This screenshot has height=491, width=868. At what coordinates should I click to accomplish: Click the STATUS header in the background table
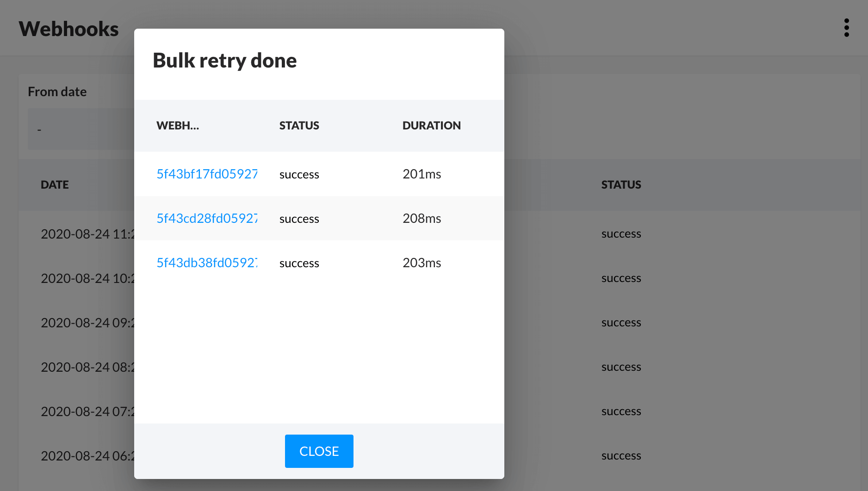[621, 184]
